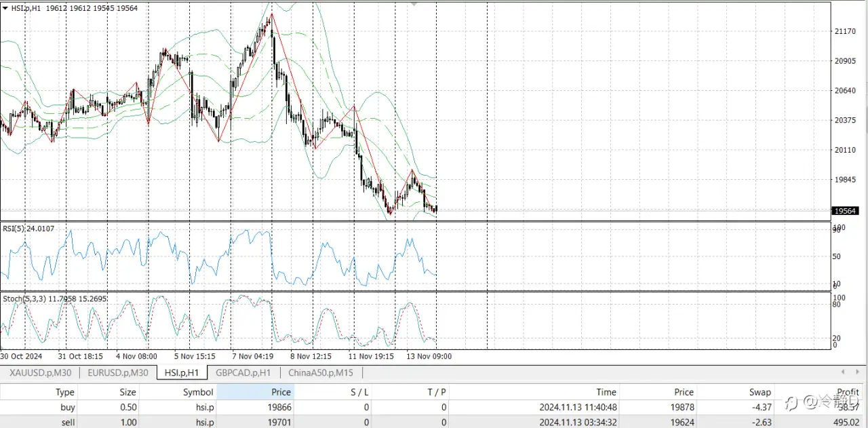868x428 pixels.
Task: Click the current price label 19564
Action: pyautogui.click(x=846, y=211)
